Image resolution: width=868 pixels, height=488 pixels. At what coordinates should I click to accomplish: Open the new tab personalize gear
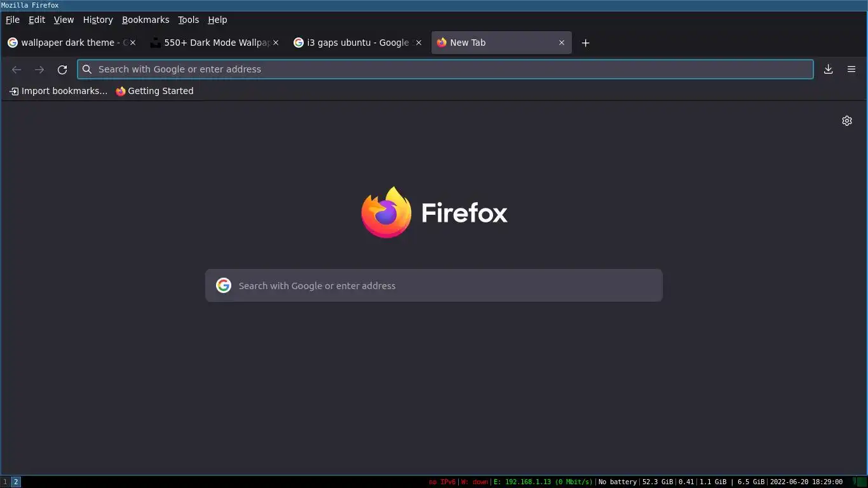tap(847, 121)
